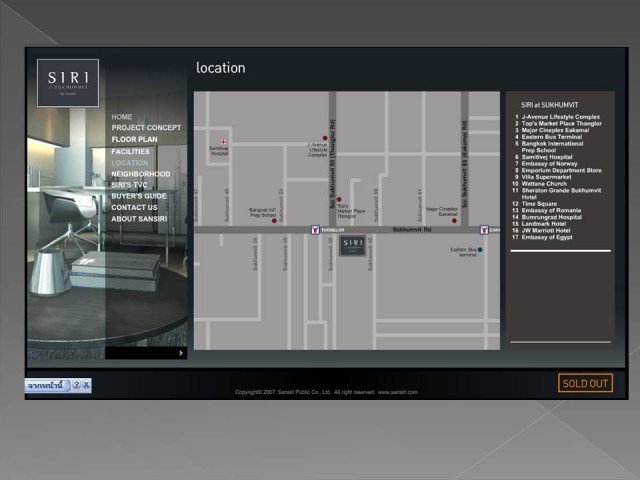This screenshot has width=640, height=480.
Task: Click the Bangkok Int'l Prep School red dot
Action: click(274, 221)
